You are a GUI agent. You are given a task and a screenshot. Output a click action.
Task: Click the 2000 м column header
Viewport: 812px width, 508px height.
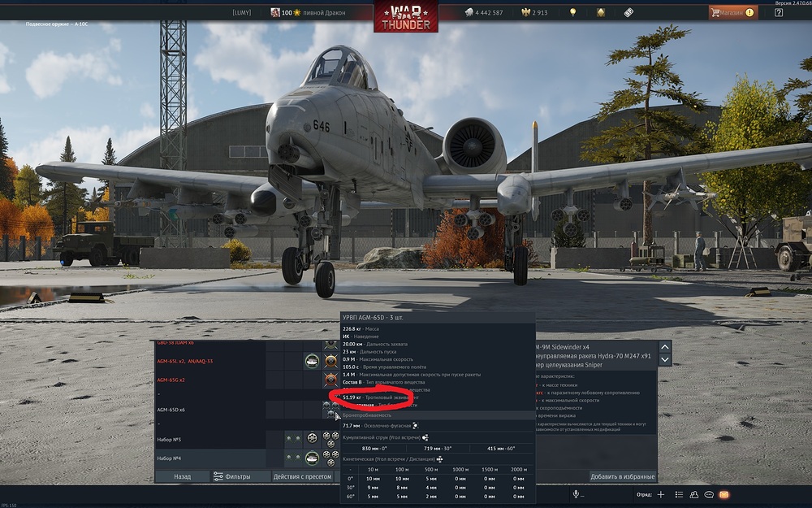(518, 469)
